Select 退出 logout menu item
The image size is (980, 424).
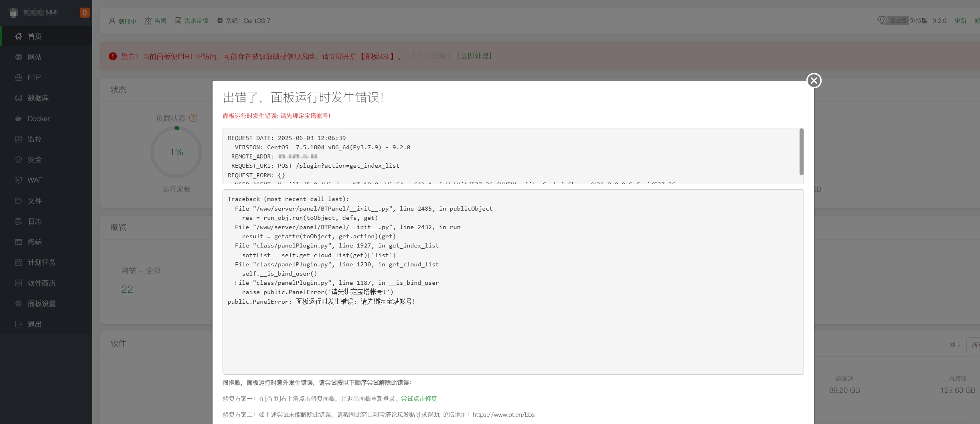click(46, 324)
